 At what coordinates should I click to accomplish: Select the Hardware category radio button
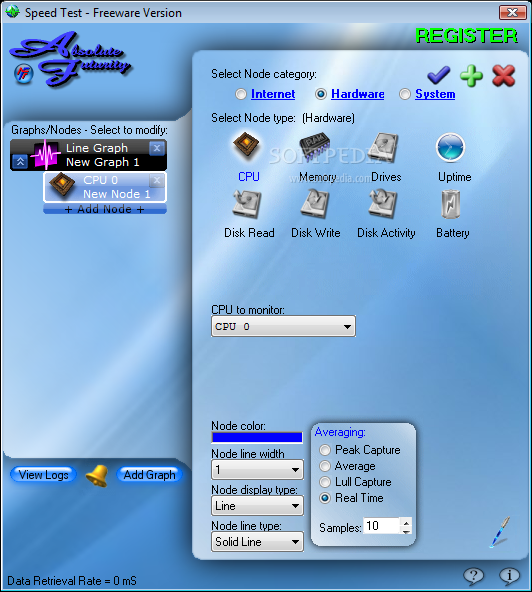coord(321,94)
